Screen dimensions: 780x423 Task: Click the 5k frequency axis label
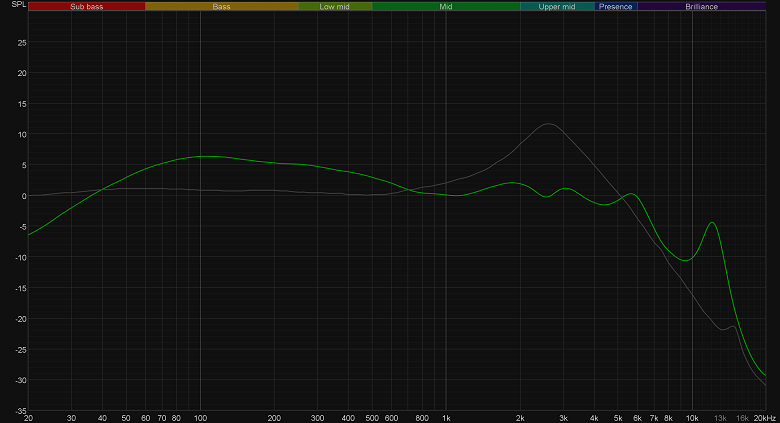pyautogui.click(x=618, y=418)
